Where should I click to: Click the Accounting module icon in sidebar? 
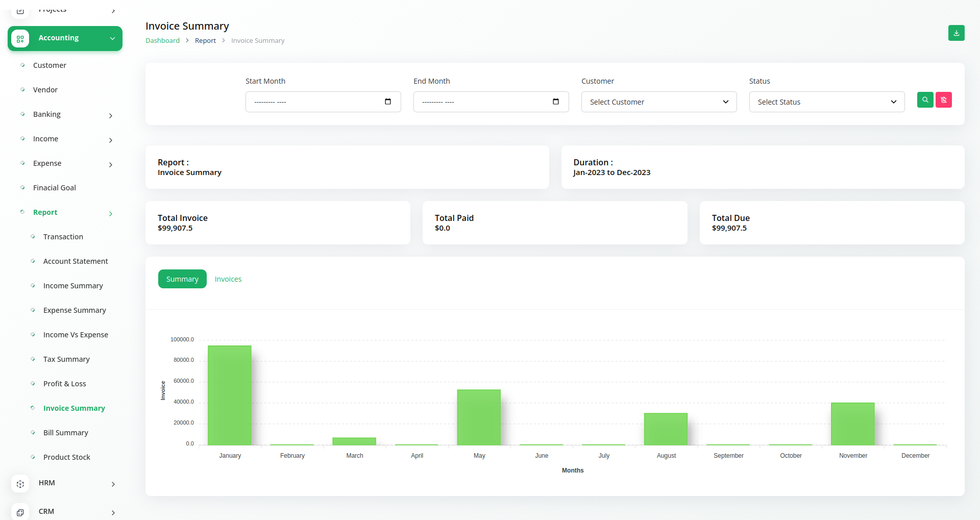[20, 39]
